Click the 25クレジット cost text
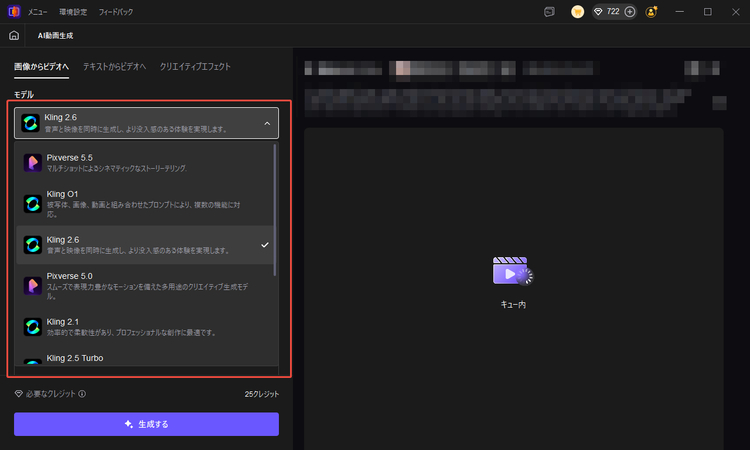 [262, 394]
